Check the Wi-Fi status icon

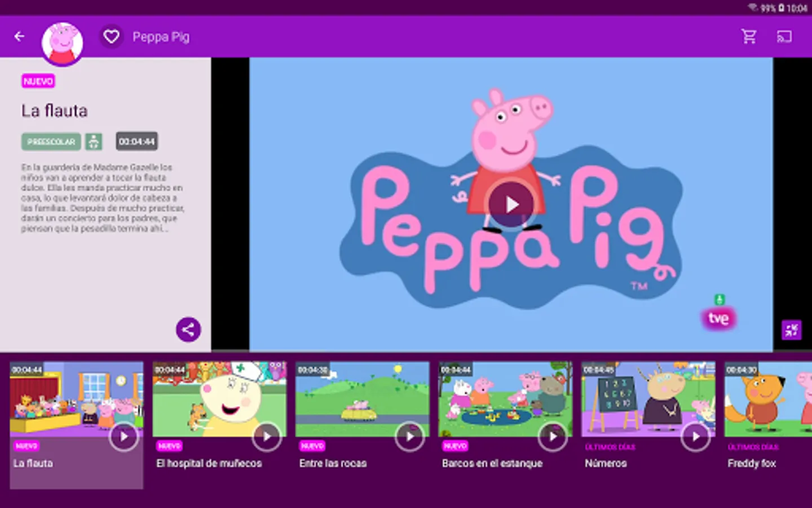pyautogui.click(x=753, y=7)
